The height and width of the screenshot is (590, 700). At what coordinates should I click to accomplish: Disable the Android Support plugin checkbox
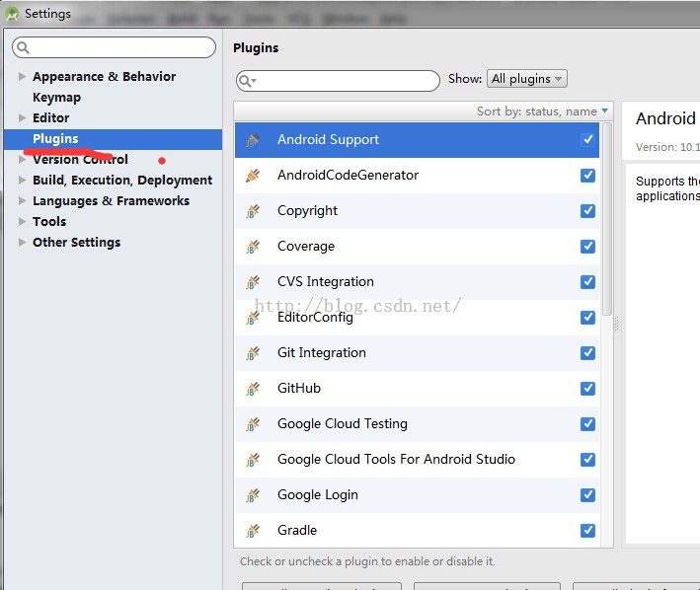point(588,140)
